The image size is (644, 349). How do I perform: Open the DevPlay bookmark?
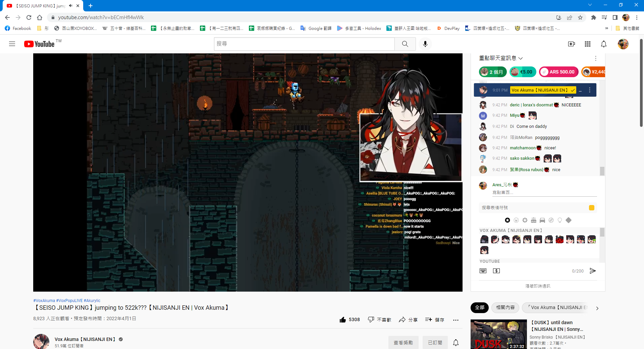point(448,29)
